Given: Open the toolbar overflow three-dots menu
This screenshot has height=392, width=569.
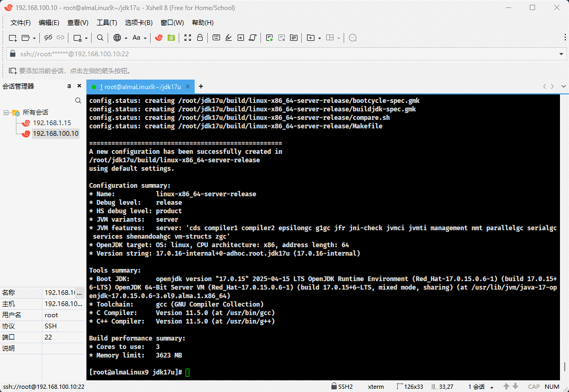Looking at the screenshot, I should (565, 38).
